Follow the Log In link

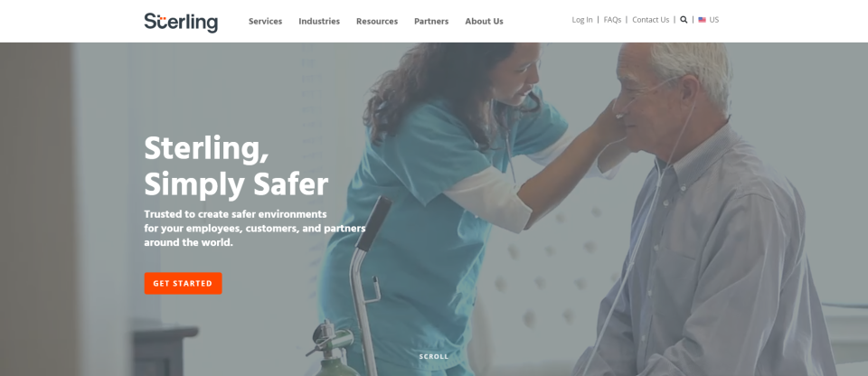tap(581, 20)
